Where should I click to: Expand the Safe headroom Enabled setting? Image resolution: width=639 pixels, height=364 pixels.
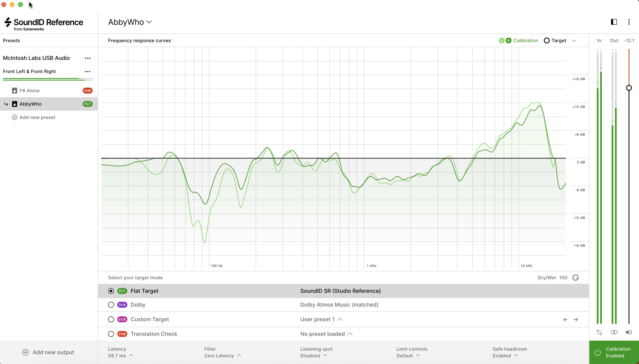(510, 352)
